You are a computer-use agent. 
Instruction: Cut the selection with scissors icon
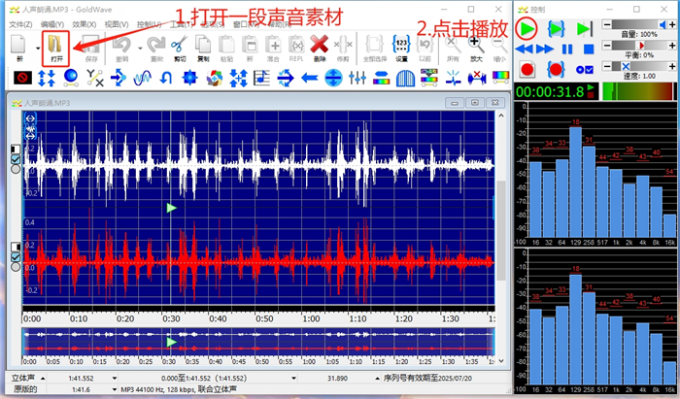point(179,48)
